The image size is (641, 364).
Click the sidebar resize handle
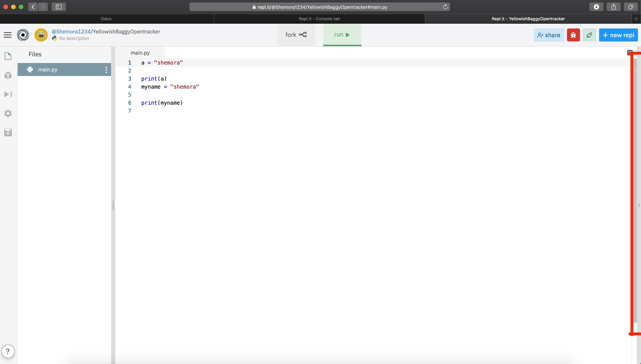113,205
